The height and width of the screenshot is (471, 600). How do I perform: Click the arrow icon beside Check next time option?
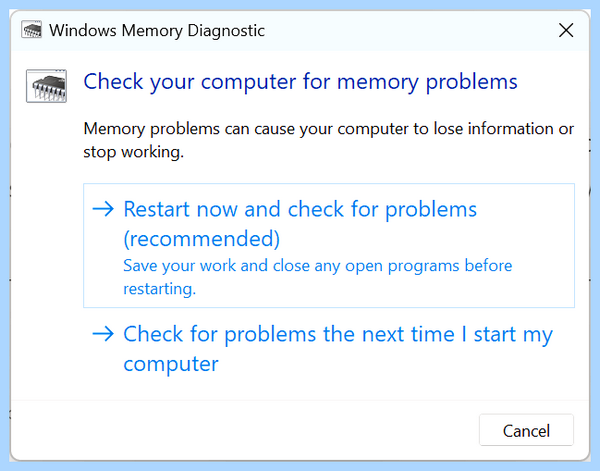tap(103, 334)
